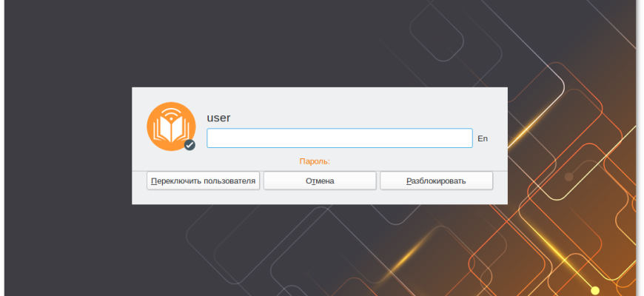The image size is (644, 296).
Task: Click the black strip at the right edge
Action: (x=640, y=148)
